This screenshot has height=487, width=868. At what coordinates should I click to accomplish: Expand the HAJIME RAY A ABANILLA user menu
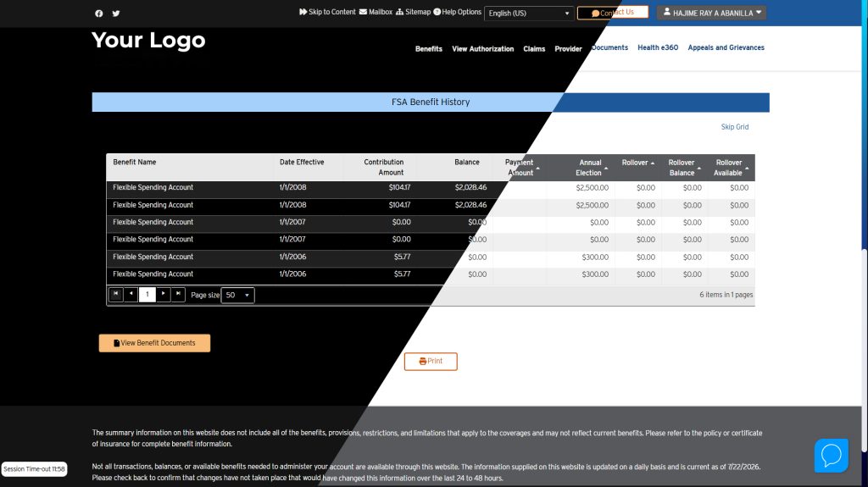click(711, 13)
